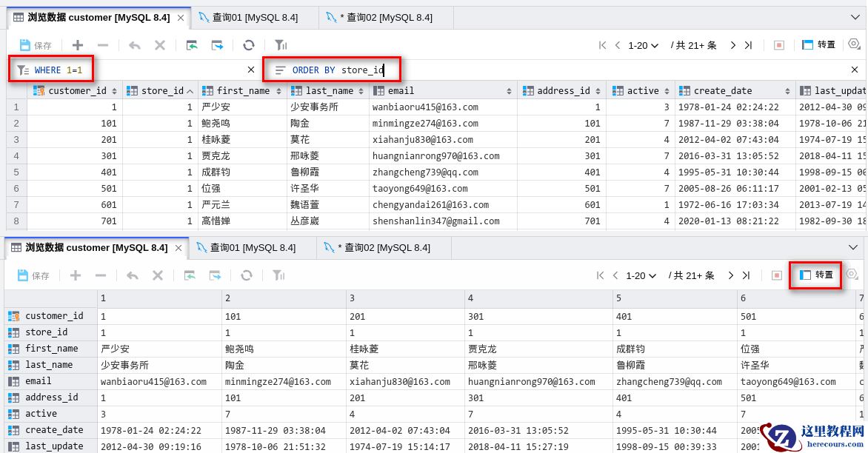Clear the ORDER BY clause with its X

pos(855,70)
